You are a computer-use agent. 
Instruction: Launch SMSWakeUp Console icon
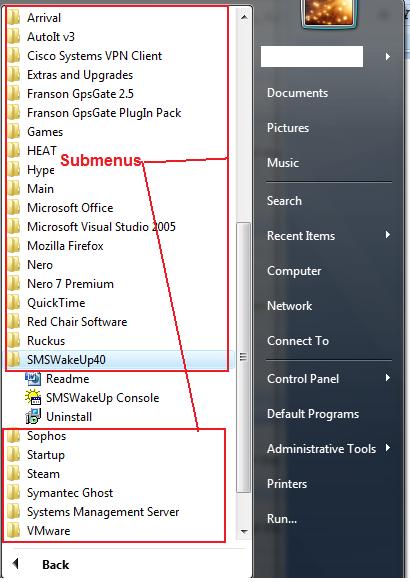[x=33, y=398]
